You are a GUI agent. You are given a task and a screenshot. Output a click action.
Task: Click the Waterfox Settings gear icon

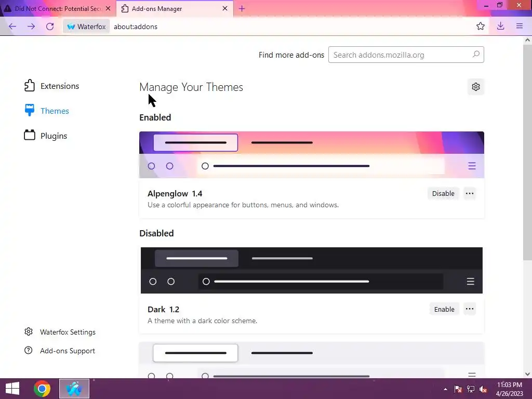point(29,331)
